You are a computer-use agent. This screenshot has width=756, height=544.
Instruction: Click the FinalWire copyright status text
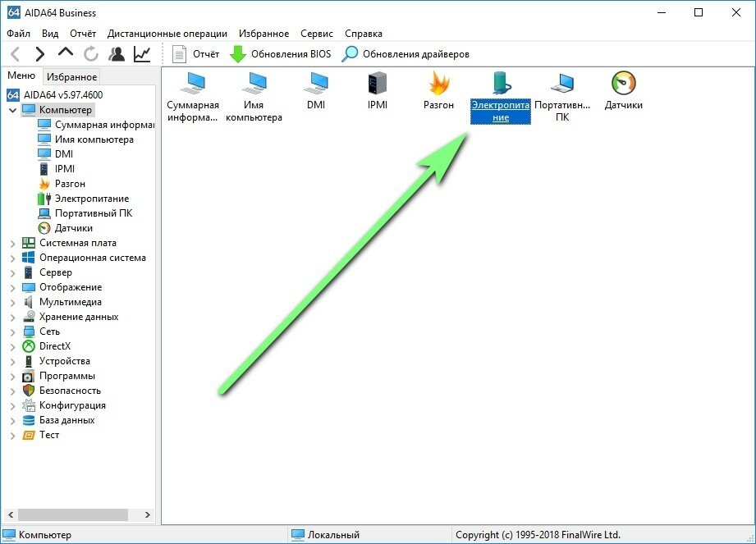(x=538, y=535)
